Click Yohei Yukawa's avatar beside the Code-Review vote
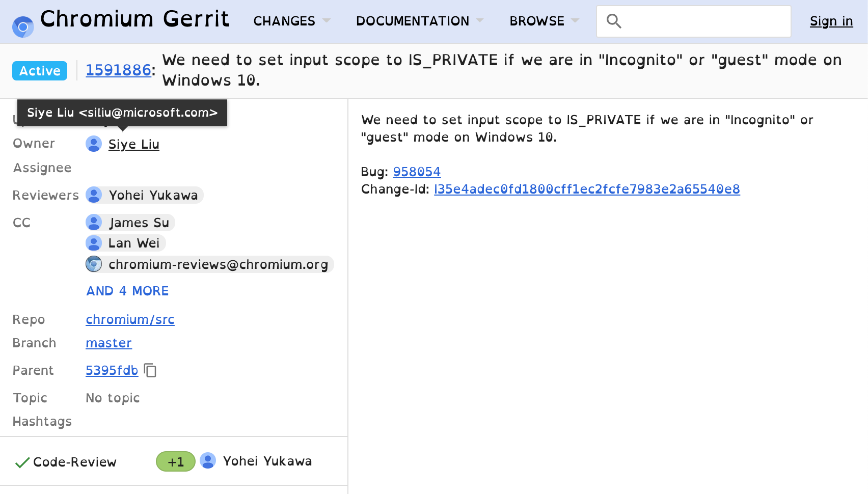Viewport: 868px width, 494px height. coord(208,461)
